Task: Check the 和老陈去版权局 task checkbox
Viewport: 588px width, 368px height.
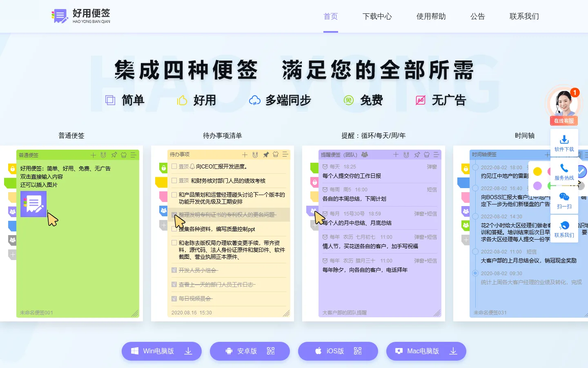Action: 174,243
